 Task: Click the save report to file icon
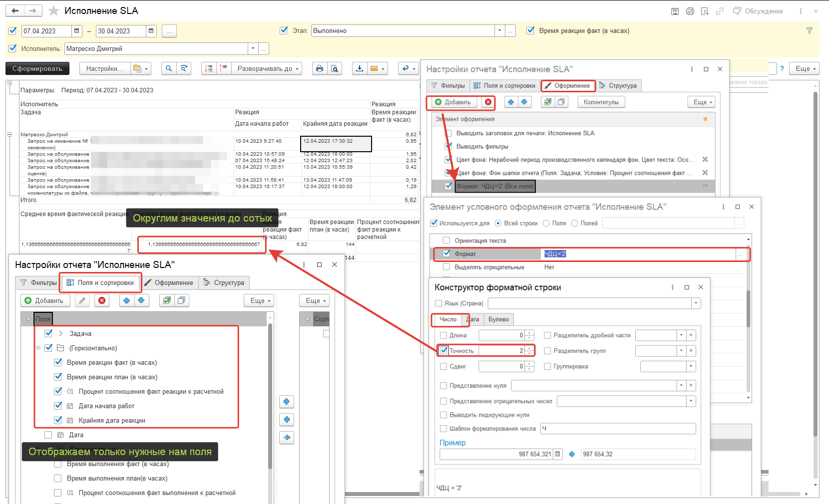click(359, 68)
